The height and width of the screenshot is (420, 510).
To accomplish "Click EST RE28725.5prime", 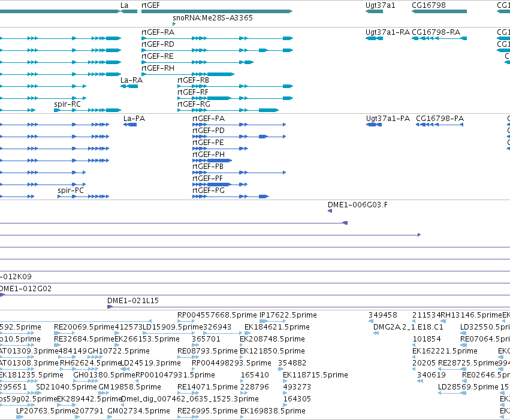I will coord(469,364).
